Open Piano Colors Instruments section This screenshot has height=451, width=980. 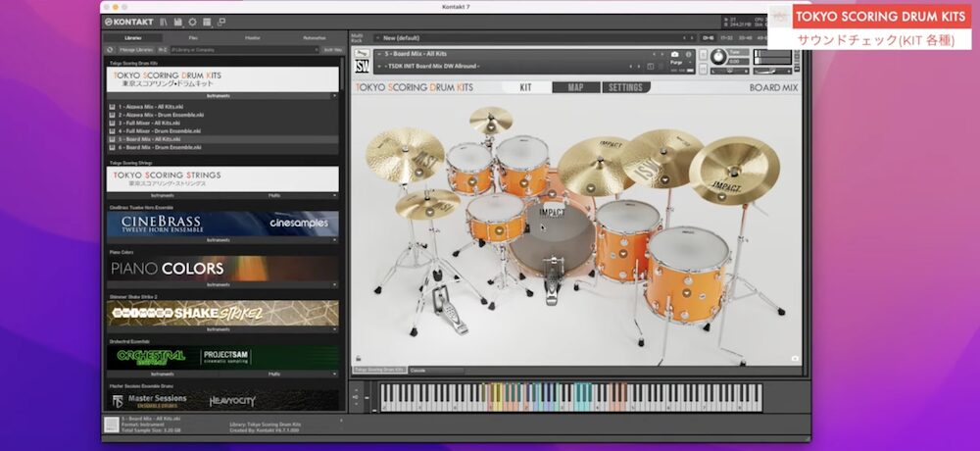[x=219, y=284]
